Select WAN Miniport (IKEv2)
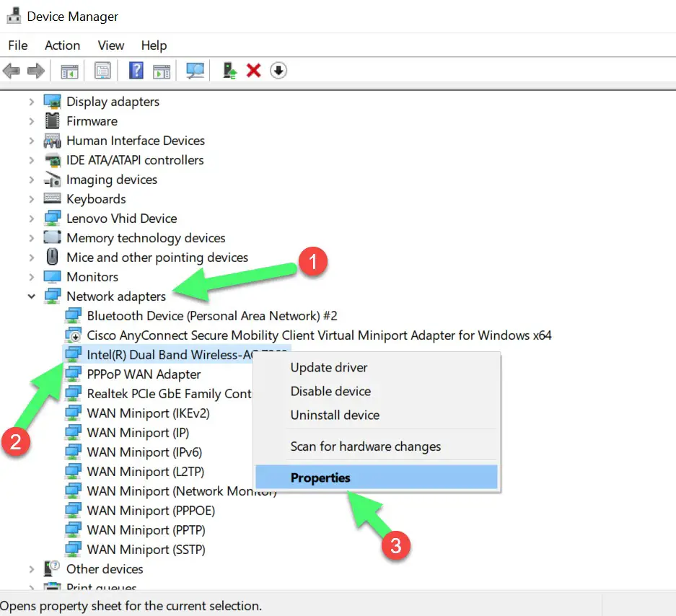Image resolution: width=676 pixels, height=616 pixels. click(x=148, y=413)
